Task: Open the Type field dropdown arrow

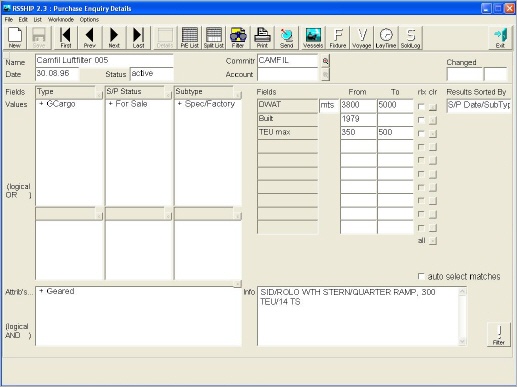Action: pos(99,95)
